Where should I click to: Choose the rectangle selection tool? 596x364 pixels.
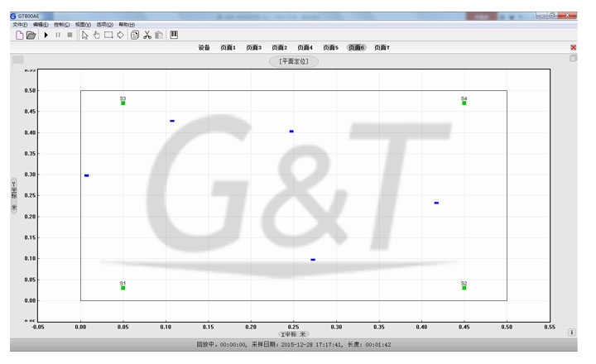(108, 35)
